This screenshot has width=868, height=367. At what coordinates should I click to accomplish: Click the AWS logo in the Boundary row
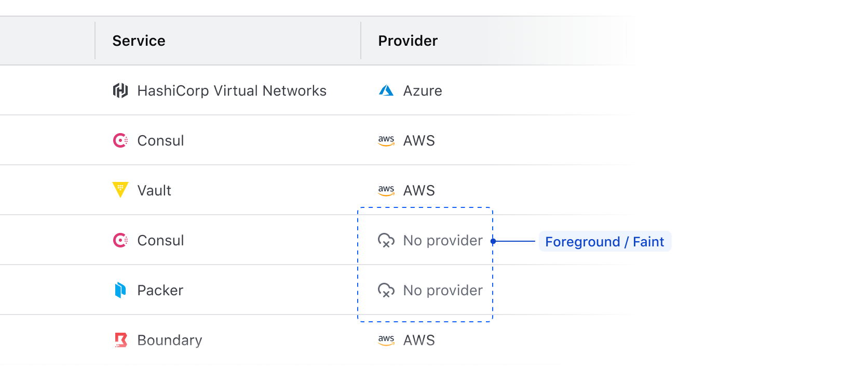pyautogui.click(x=386, y=340)
